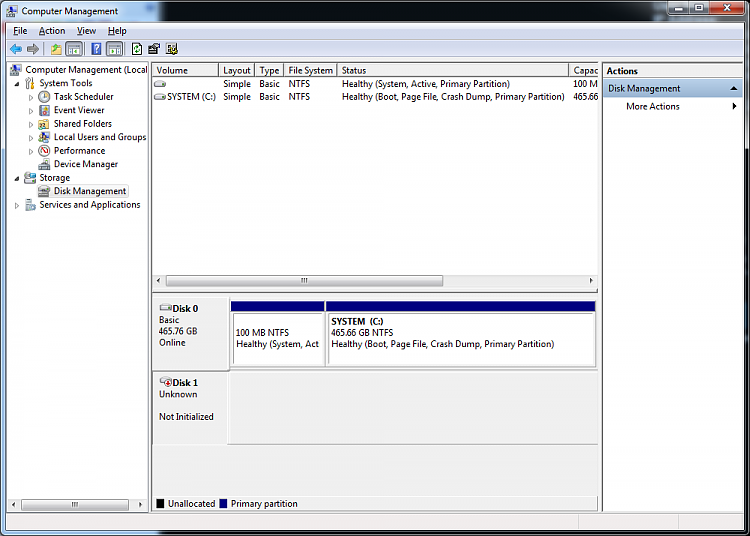This screenshot has height=536, width=750.
Task: Click the Back arrow toolbar icon
Action: click(x=16, y=49)
